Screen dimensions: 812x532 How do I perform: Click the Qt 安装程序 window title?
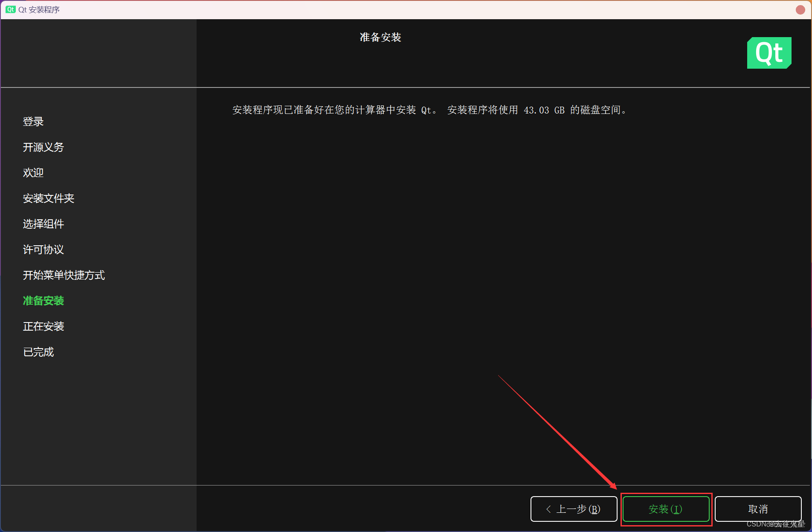coord(39,9)
